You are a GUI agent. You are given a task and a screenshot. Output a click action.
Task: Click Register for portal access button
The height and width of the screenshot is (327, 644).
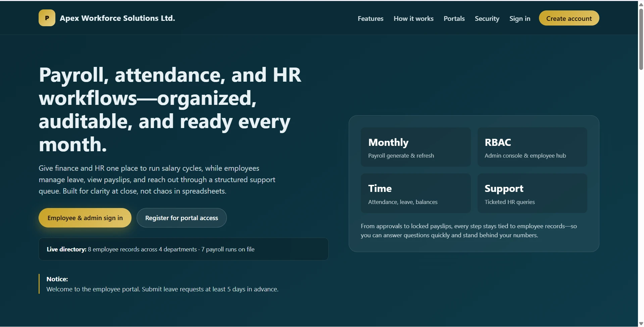[x=182, y=218]
